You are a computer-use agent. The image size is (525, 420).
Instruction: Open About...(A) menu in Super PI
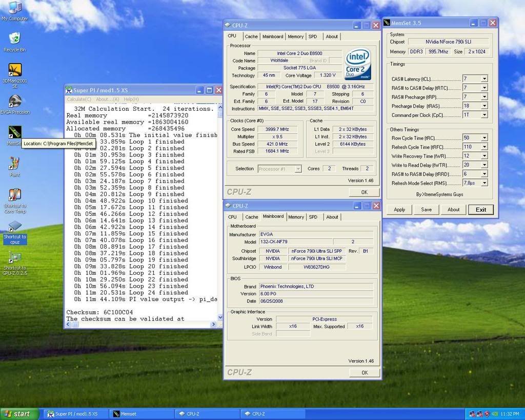click(x=108, y=99)
